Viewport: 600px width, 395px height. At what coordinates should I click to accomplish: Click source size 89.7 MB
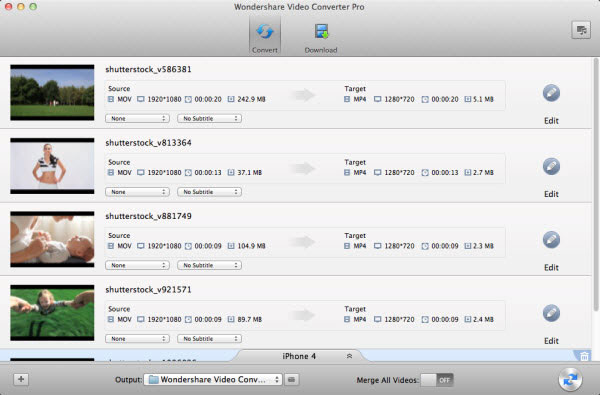(249, 319)
